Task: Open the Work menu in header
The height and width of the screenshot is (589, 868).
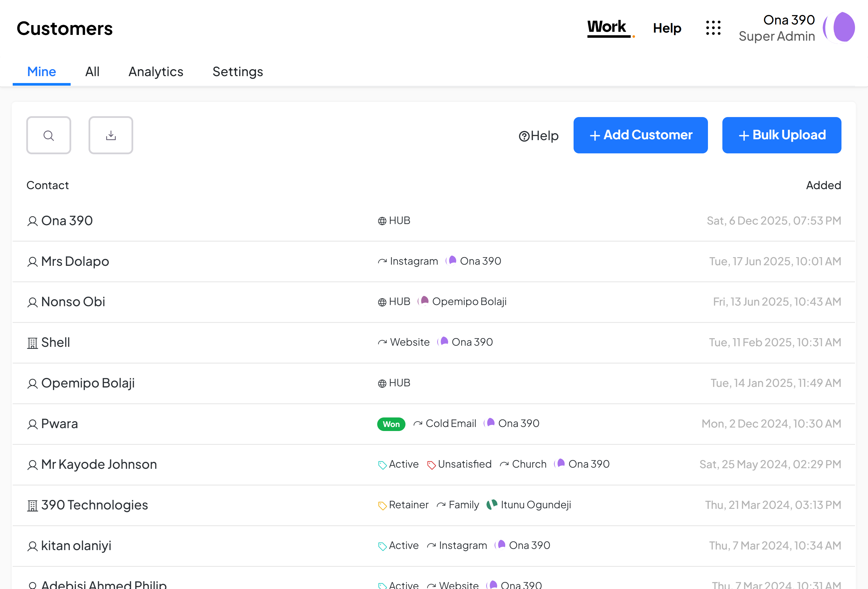Action: click(606, 27)
